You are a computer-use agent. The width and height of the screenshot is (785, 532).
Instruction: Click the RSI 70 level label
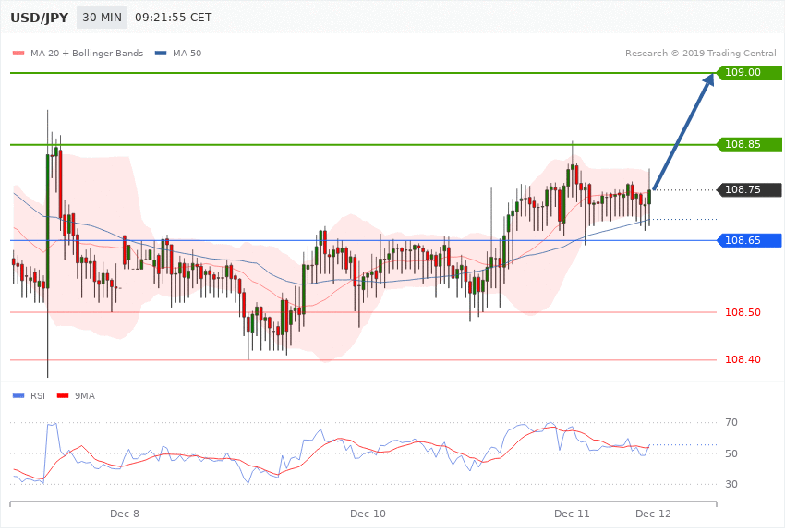pos(731,423)
